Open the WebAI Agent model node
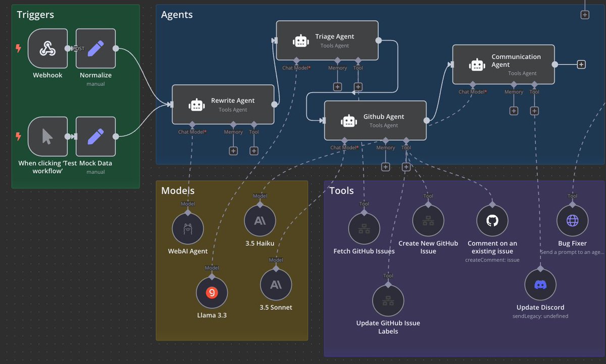The image size is (606, 364). [x=188, y=229]
